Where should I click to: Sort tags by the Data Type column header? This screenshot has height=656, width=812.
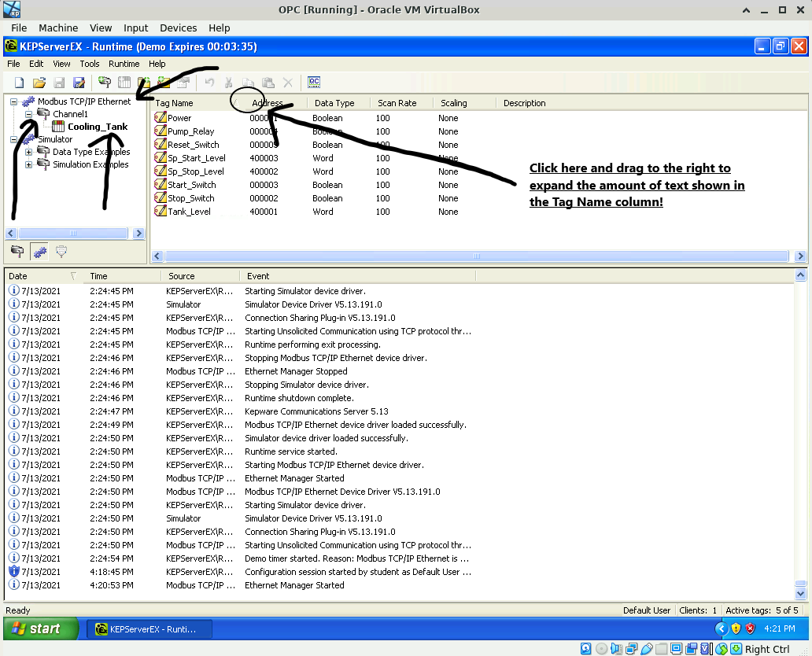click(x=338, y=103)
